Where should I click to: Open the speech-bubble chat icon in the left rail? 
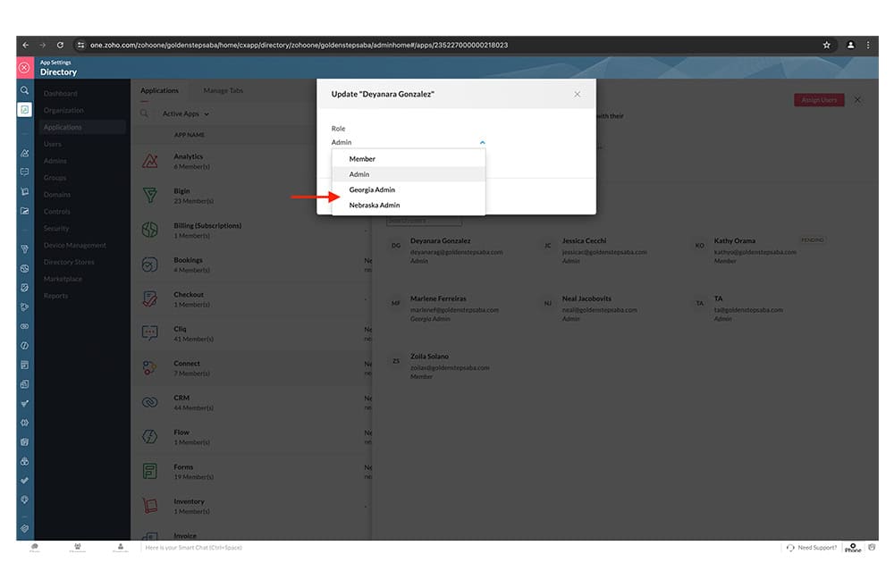24,172
